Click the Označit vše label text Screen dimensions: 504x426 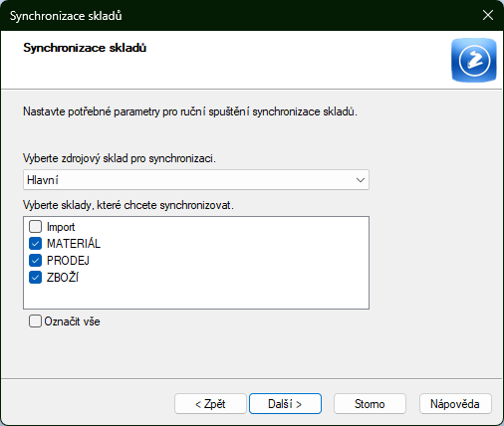72,321
